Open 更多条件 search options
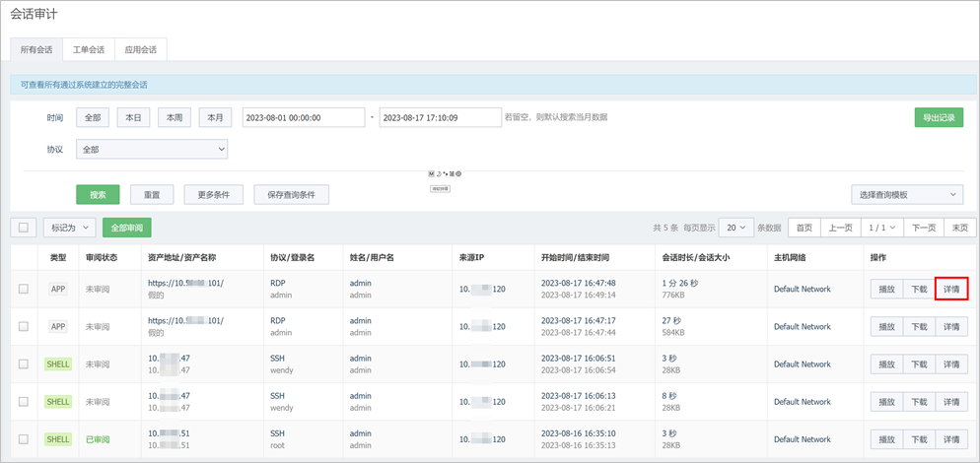 213,195
